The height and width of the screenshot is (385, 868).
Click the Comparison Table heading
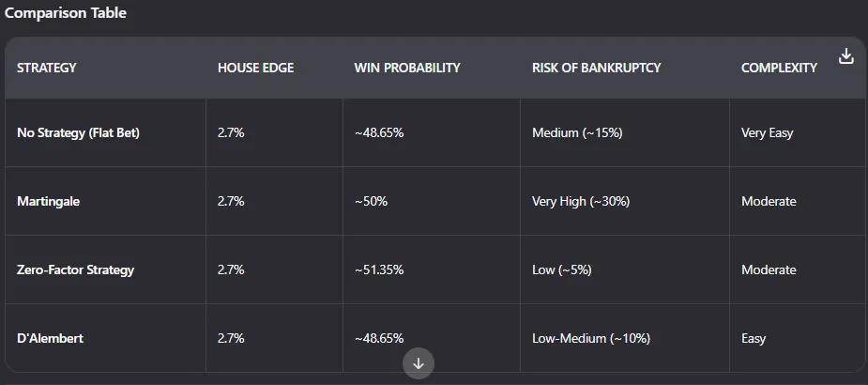click(x=66, y=13)
